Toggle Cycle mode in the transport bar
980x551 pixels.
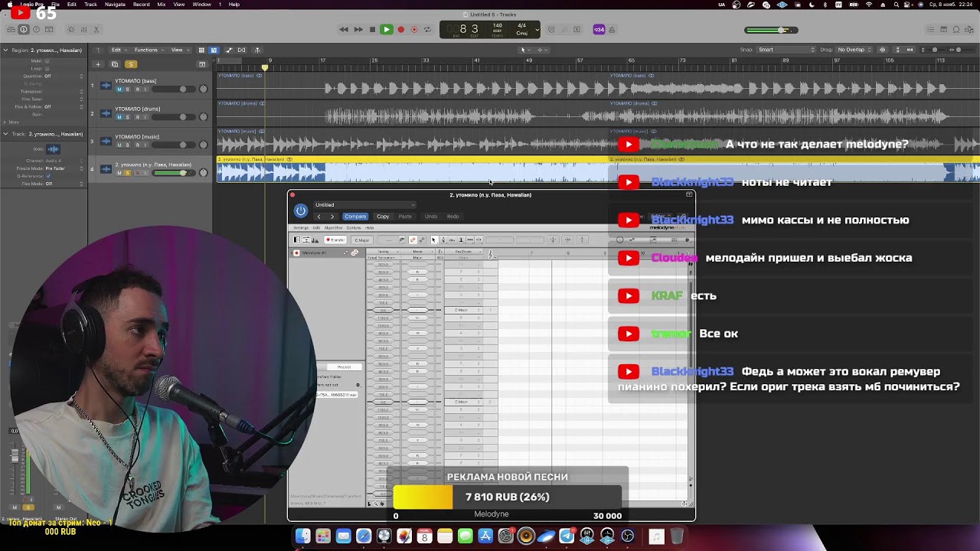(428, 30)
